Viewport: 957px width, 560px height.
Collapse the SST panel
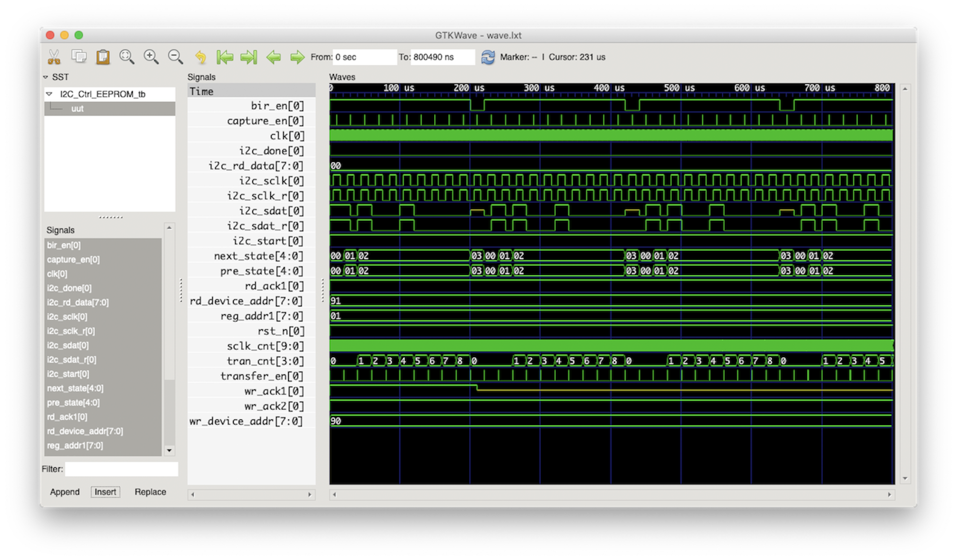[x=45, y=77]
